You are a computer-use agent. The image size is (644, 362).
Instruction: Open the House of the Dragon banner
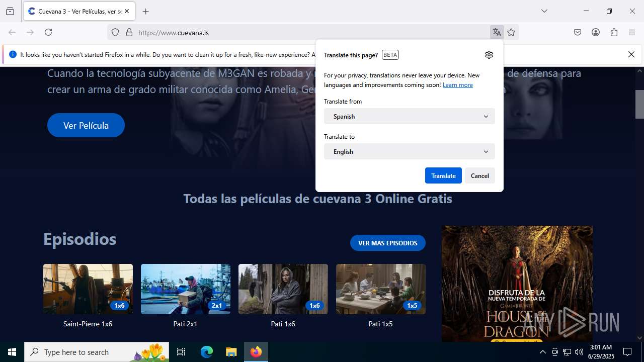pyautogui.click(x=517, y=284)
